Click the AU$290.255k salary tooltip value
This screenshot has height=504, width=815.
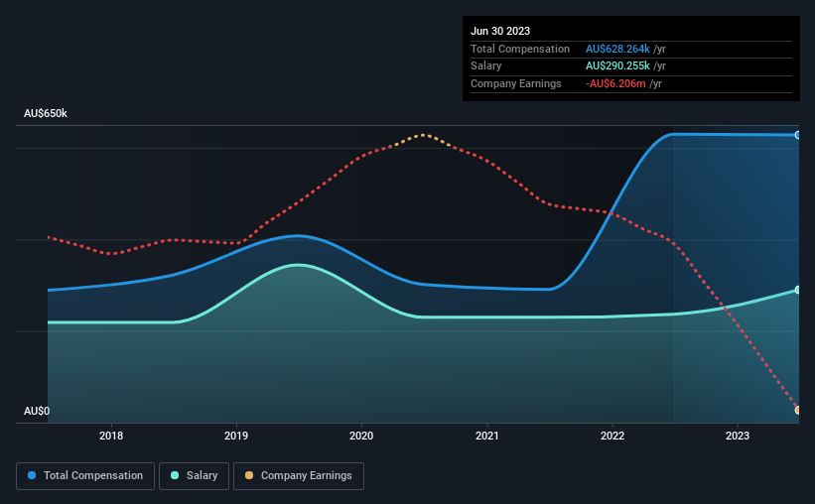(x=617, y=66)
